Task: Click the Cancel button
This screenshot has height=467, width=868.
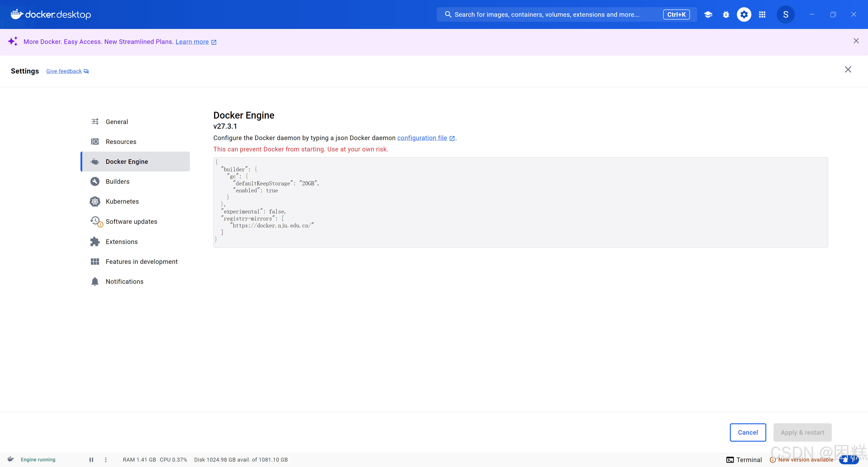Action: [x=748, y=432]
